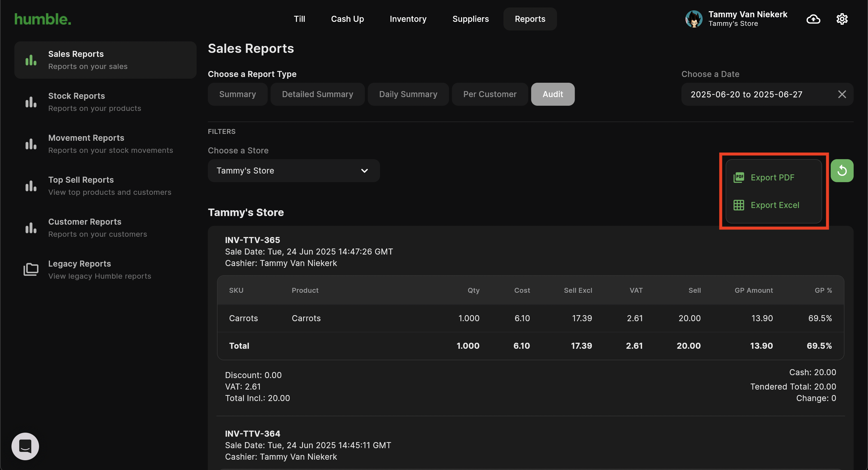Click the Total row label
The image size is (868, 470).
(x=239, y=346)
